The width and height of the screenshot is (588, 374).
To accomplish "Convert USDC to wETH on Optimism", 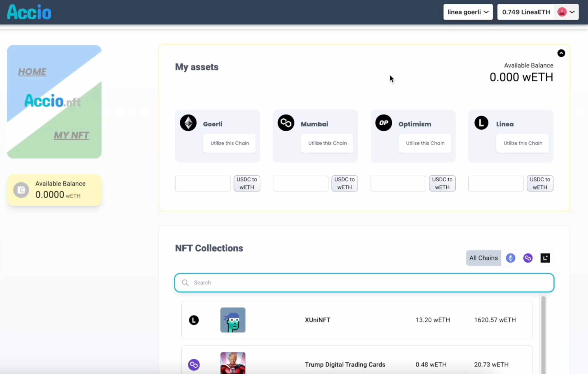I will (442, 183).
